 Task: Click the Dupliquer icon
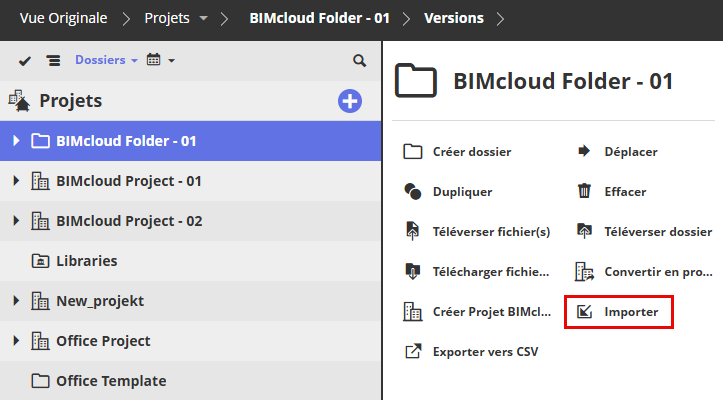tap(413, 192)
